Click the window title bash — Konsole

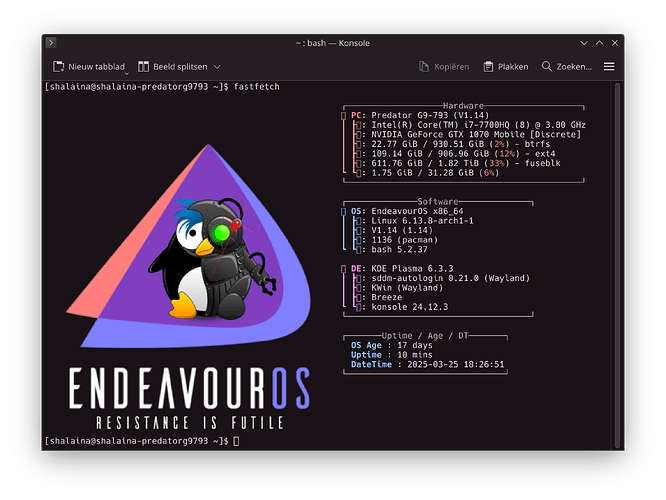coord(333,43)
